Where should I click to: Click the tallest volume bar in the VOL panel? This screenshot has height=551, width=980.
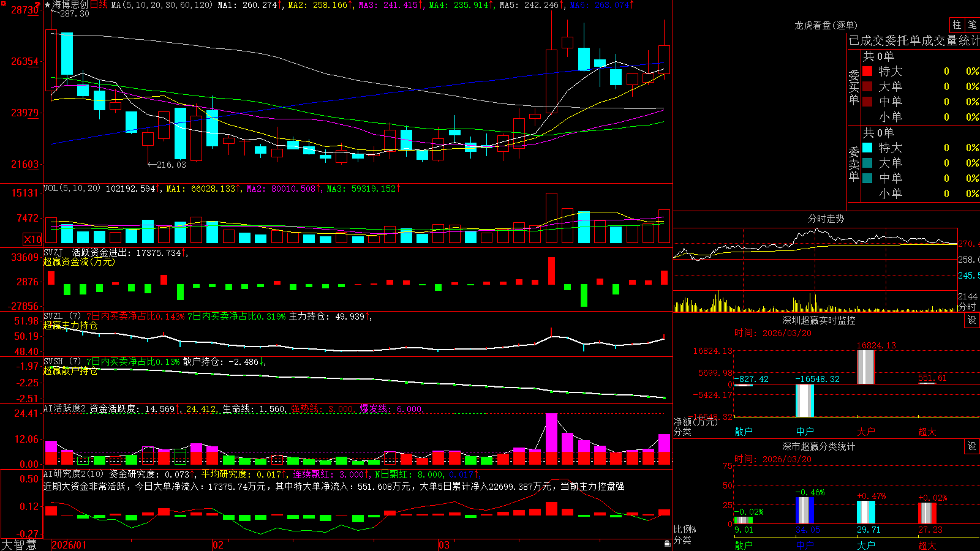[x=551, y=218]
